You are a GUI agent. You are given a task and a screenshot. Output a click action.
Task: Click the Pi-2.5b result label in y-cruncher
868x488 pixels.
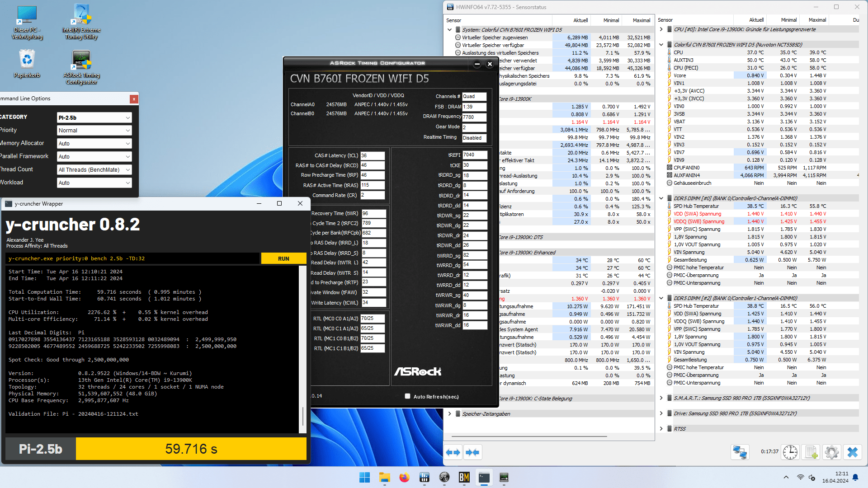click(x=41, y=449)
